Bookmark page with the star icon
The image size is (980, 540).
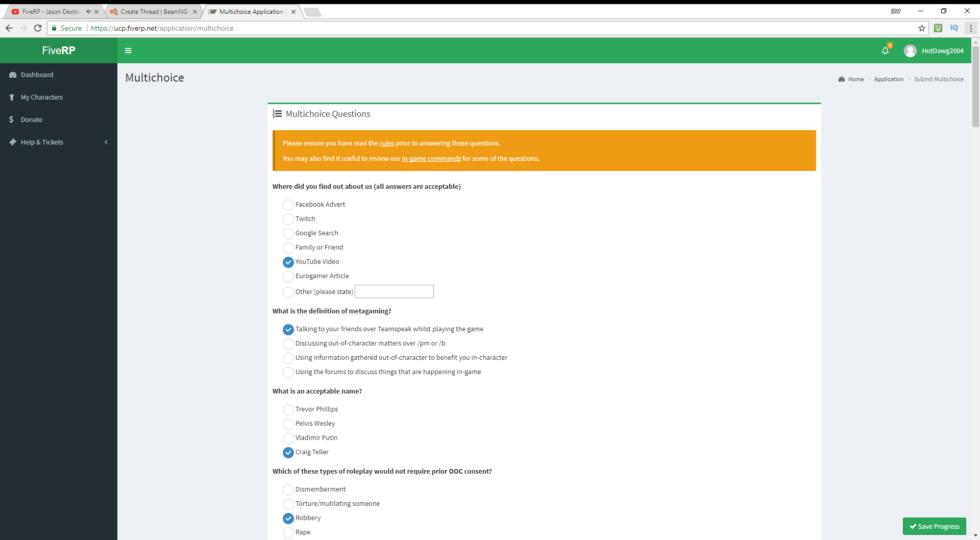pyautogui.click(x=922, y=28)
